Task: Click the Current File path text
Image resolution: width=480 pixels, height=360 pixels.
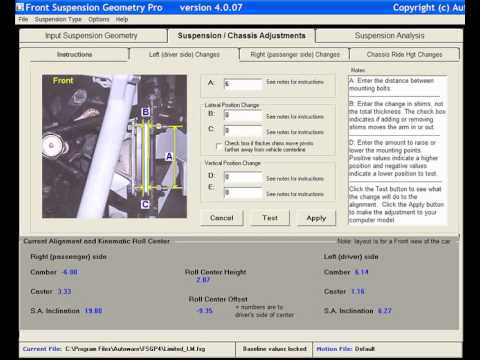Action: tap(135, 349)
